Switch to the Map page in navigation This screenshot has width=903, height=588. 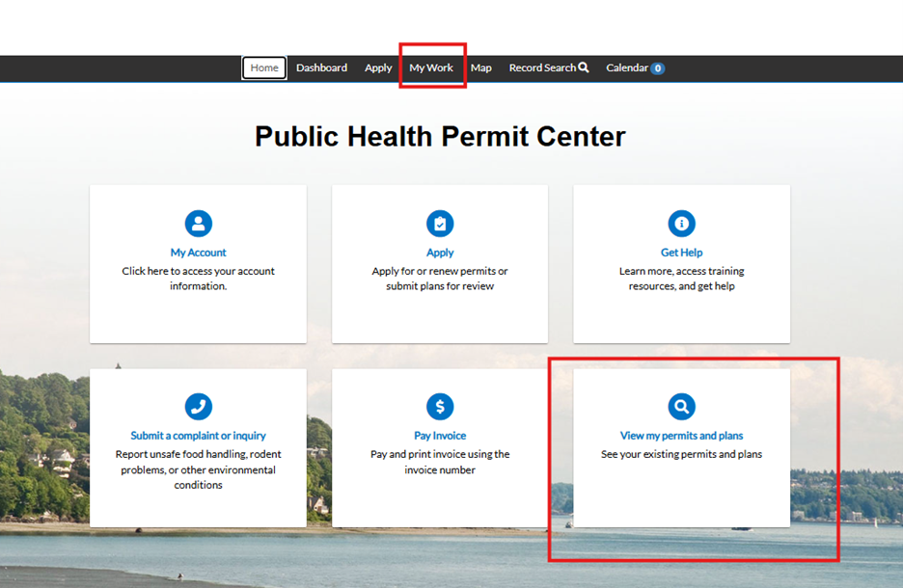point(481,68)
